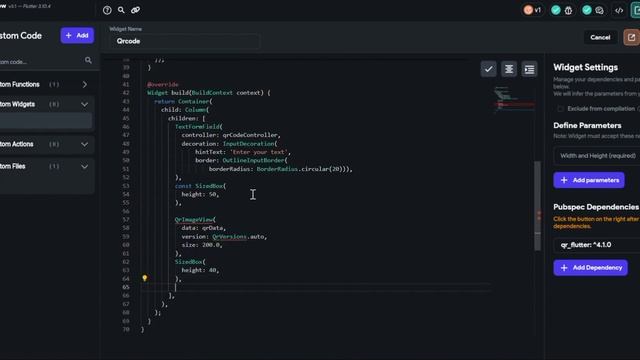Click the Width and Height (required) field

[x=597, y=156]
